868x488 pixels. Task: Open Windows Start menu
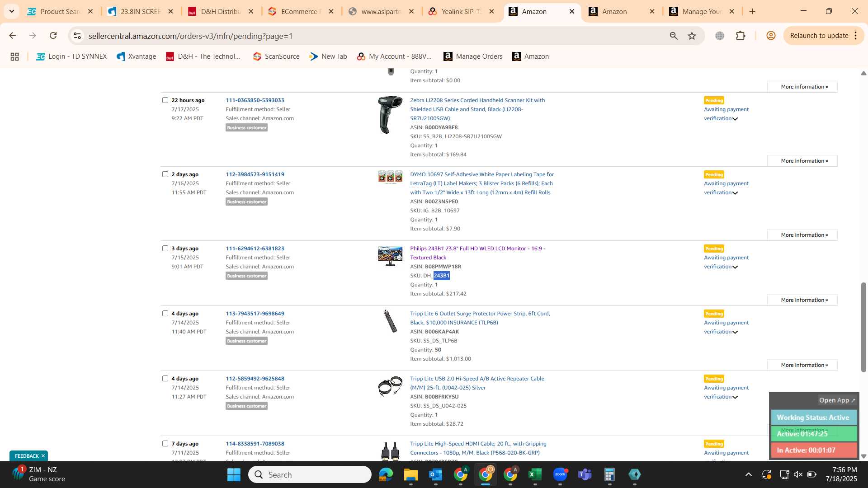[234, 474]
